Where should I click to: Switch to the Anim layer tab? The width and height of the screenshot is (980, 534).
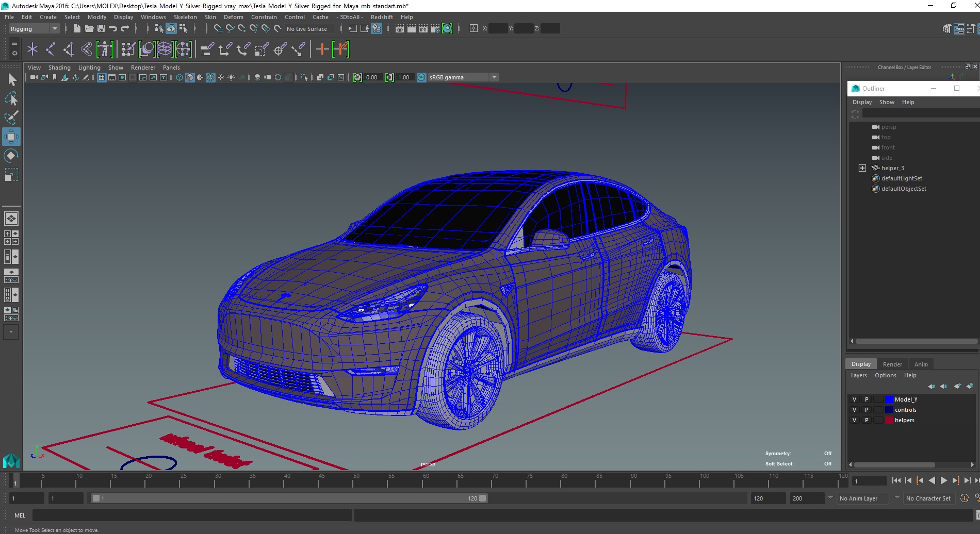click(x=921, y=364)
